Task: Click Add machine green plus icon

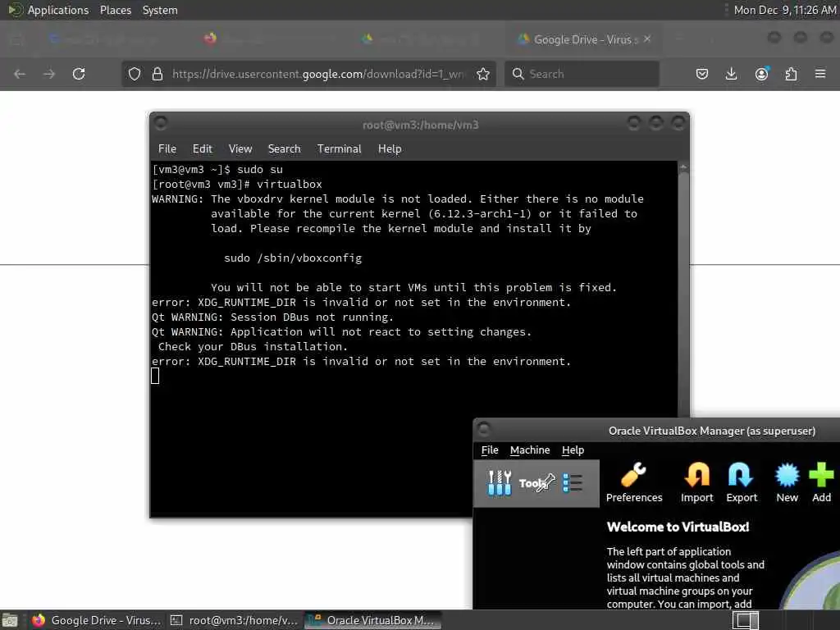Action: pyautogui.click(x=821, y=482)
